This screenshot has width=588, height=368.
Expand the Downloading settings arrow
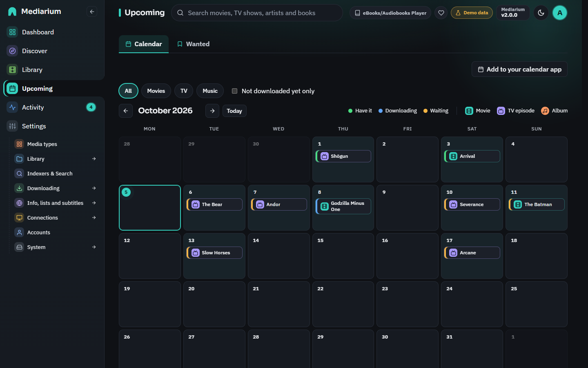tap(94, 188)
